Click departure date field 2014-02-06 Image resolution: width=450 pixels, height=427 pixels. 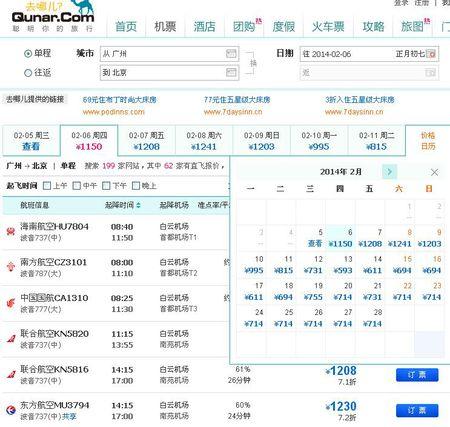point(369,54)
